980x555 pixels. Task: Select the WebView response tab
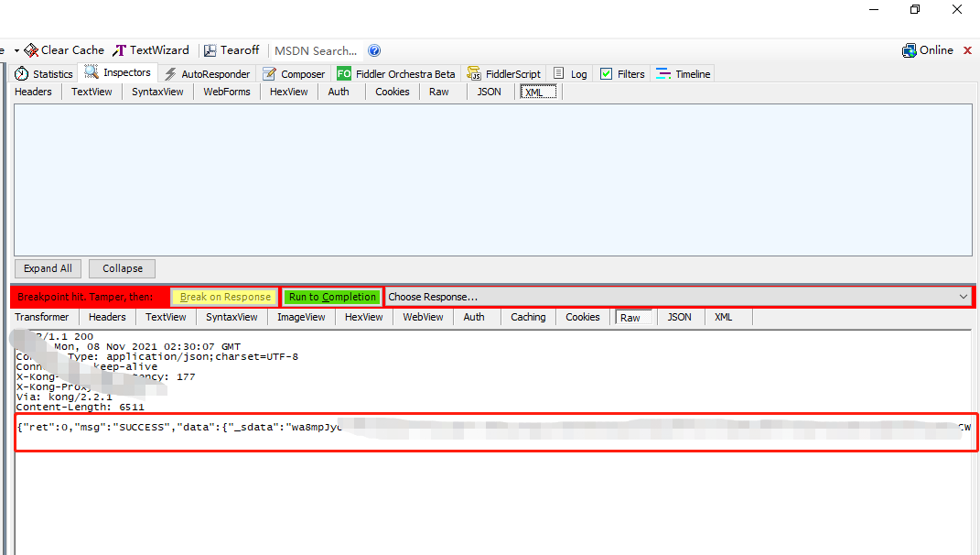[x=423, y=317]
